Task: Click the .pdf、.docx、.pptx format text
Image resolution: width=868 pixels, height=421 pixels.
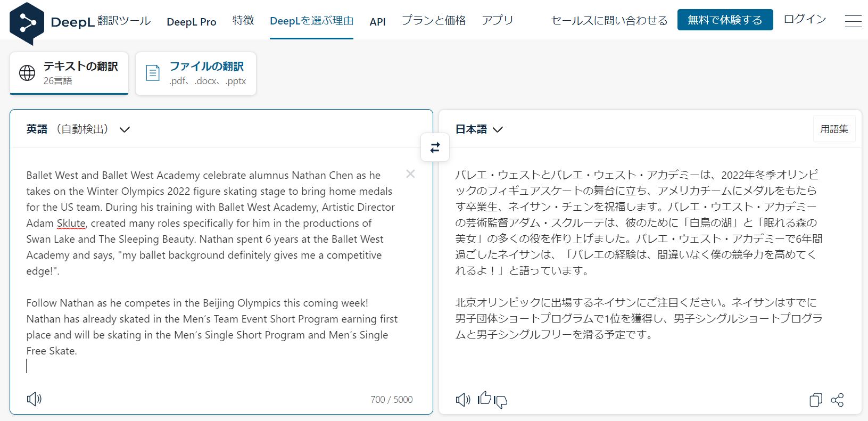Action: pyautogui.click(x=208, y=81)
